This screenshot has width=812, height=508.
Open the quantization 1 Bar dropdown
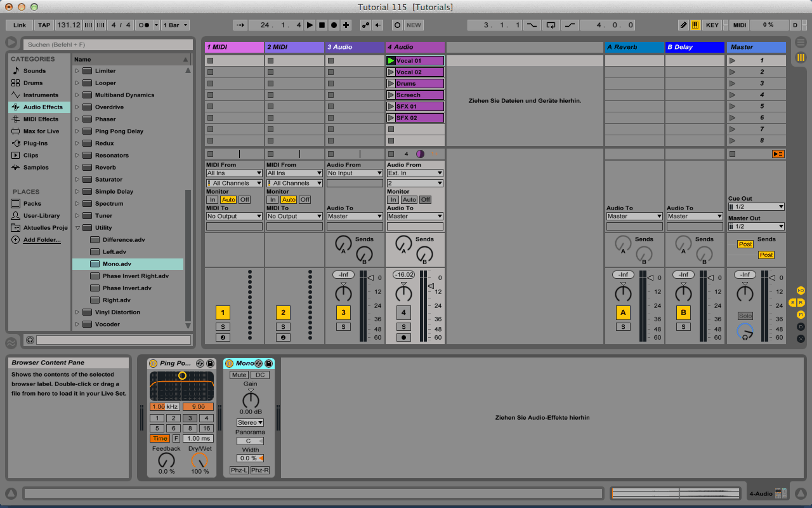(x=175, y=25)
